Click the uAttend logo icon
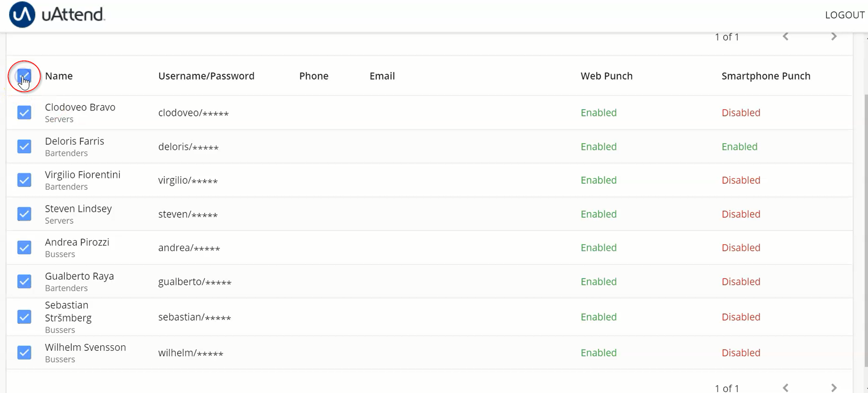This screenshot has height=393, width=868. tap(22, 15)
